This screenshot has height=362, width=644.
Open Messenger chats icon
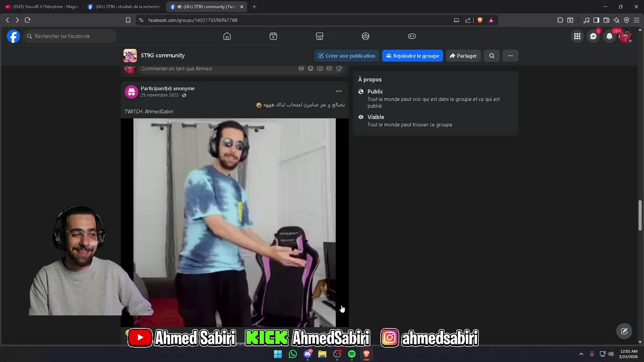click(x=593, y=36)
